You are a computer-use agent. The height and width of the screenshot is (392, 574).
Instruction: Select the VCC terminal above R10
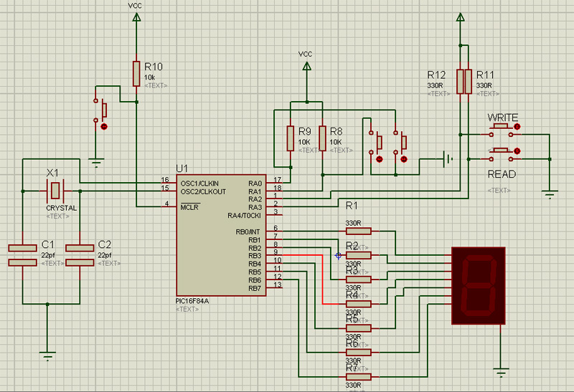tap(136, 16)
